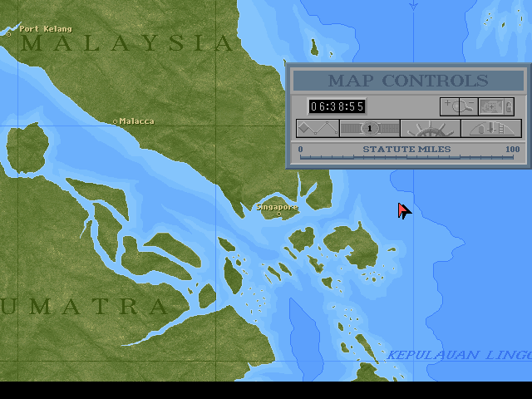Image resolution: width=532 pixels, height=399 pixels.
Task: Click the time compression dial showing 1
Action: click(x=369, y=128)
